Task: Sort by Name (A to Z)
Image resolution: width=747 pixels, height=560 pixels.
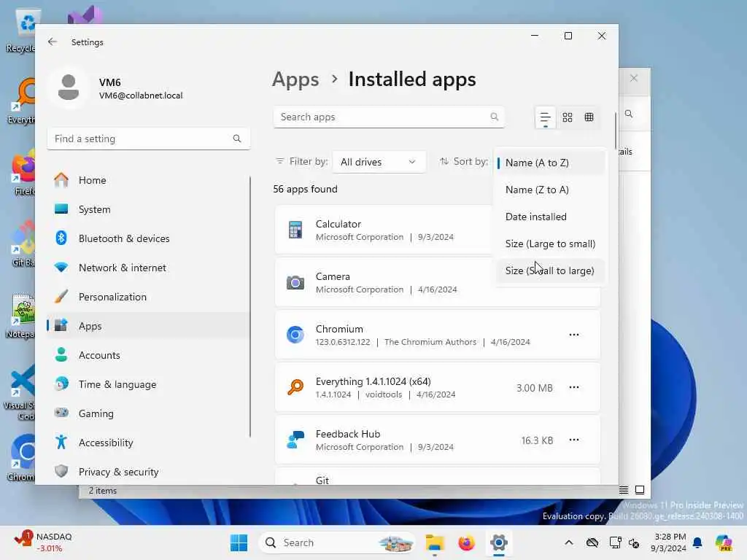Action: click(550, 163)
